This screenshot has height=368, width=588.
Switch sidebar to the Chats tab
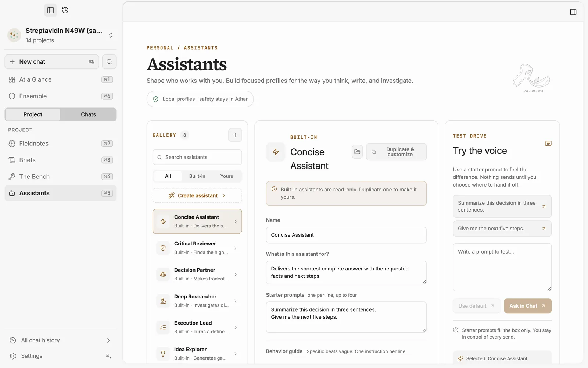pos(88,114)
